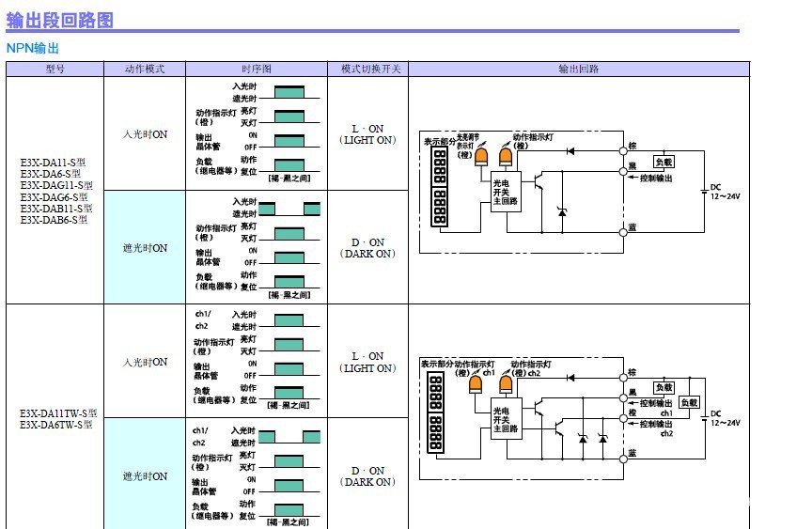Click the 遮光时ON cell for E3X-DA11-S models
The height and width of the screenshot is (529, 812).
[145, 248]
